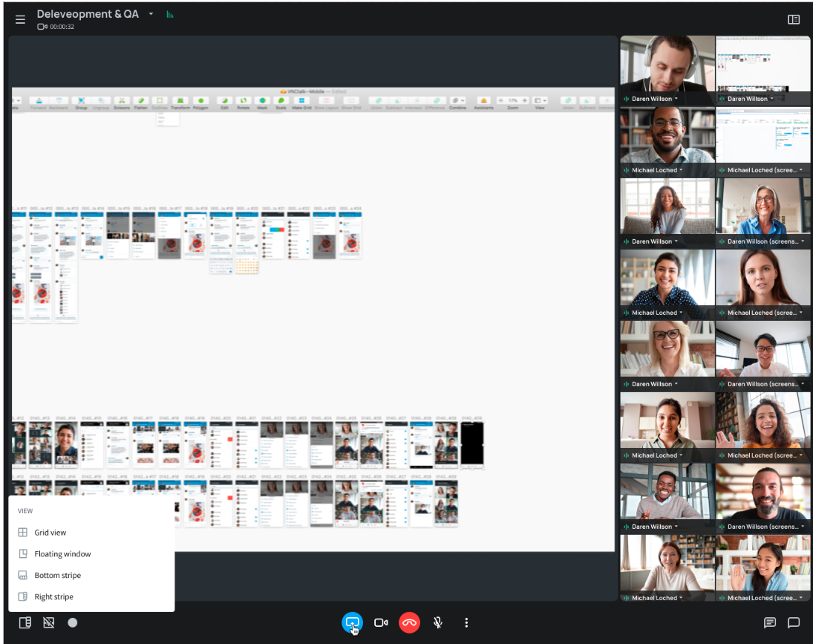Expand dropdown next to top-left Daren Willson tile
The image size is (813, 644).
[x=676, y=99]
